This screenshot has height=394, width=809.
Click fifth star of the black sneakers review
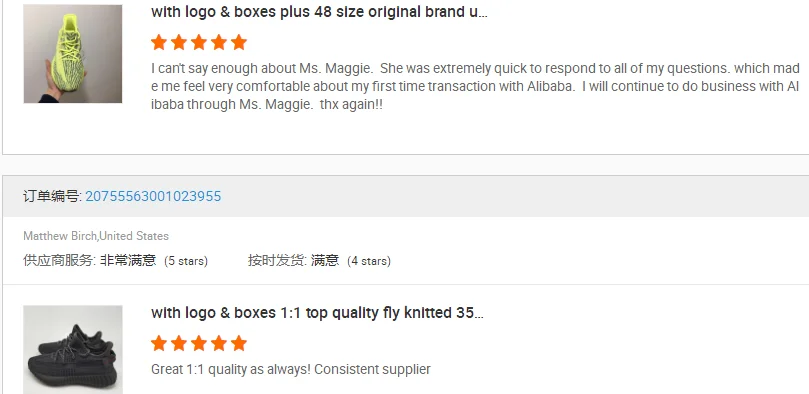pos(239,343)
